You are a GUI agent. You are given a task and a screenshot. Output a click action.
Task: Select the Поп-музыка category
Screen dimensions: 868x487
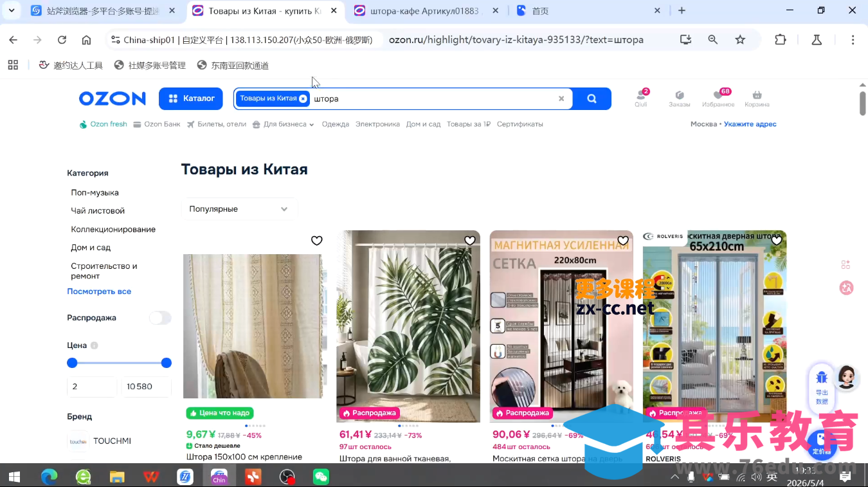[x=95, y=192]
